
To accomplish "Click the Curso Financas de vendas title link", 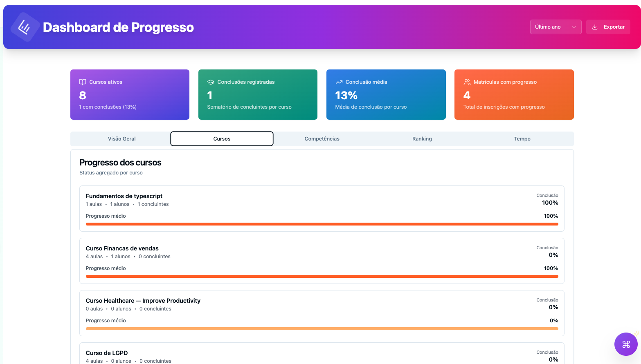I will pos(122,248).
